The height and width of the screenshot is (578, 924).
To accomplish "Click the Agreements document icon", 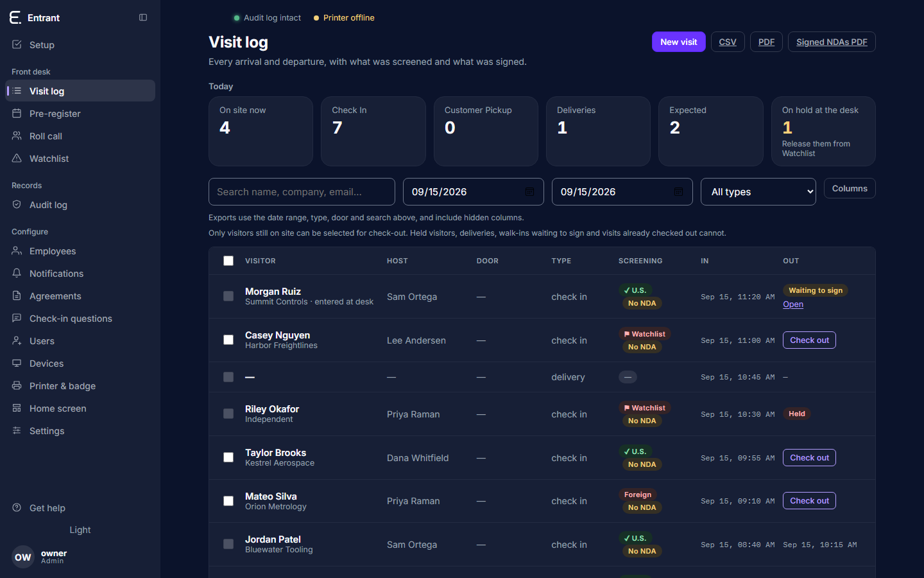I will (17, 295).
